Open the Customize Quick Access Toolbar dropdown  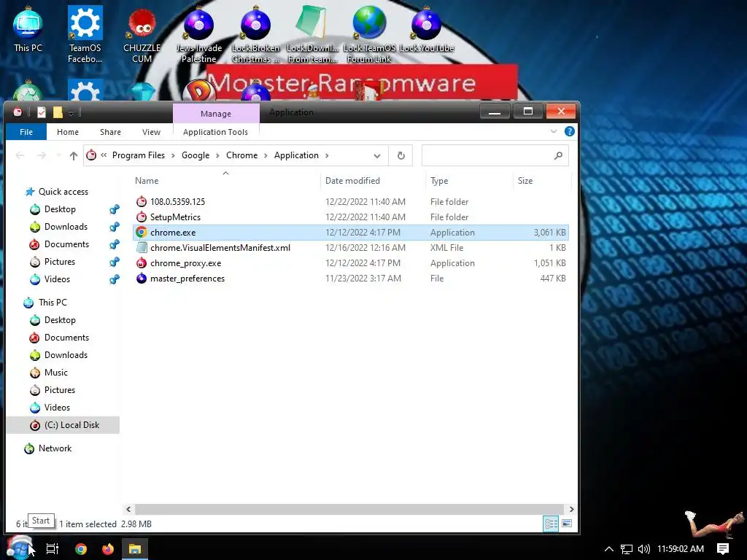(x=71, y=113)
